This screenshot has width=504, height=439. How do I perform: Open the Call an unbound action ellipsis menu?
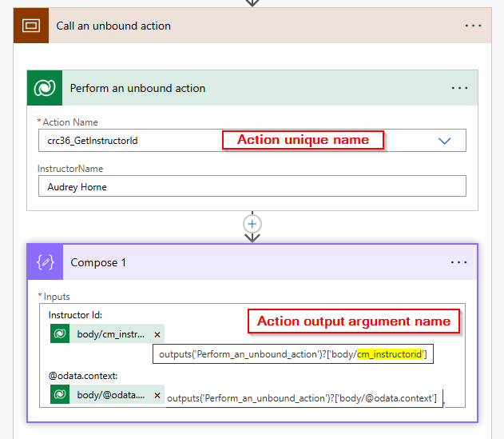pyautogui.click(x=474, y=26)
